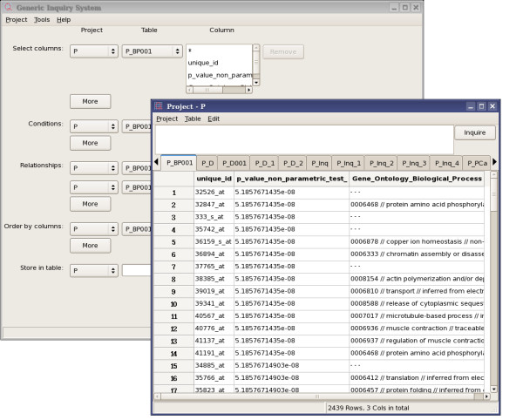
Task: Click cell 0006936 // muscle contraction
Action: pos(417,329)
